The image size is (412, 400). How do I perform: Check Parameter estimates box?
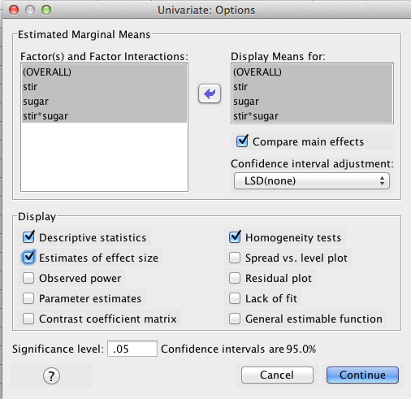(x=28, y=298)
